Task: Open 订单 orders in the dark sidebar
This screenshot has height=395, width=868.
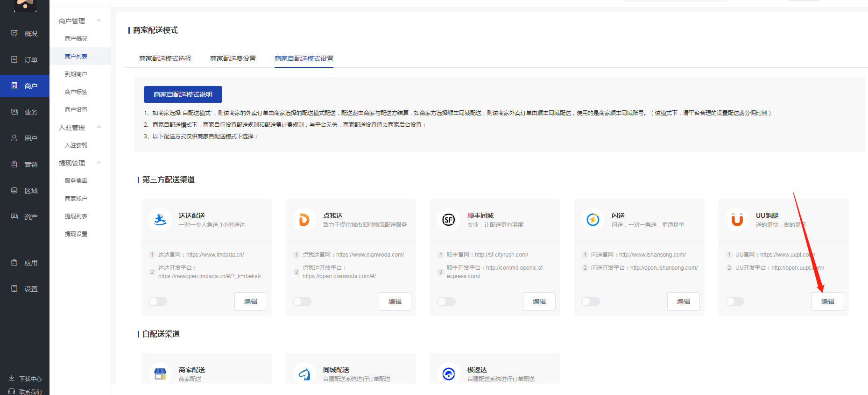Action: pyautogui.click(x=24, y=60)
